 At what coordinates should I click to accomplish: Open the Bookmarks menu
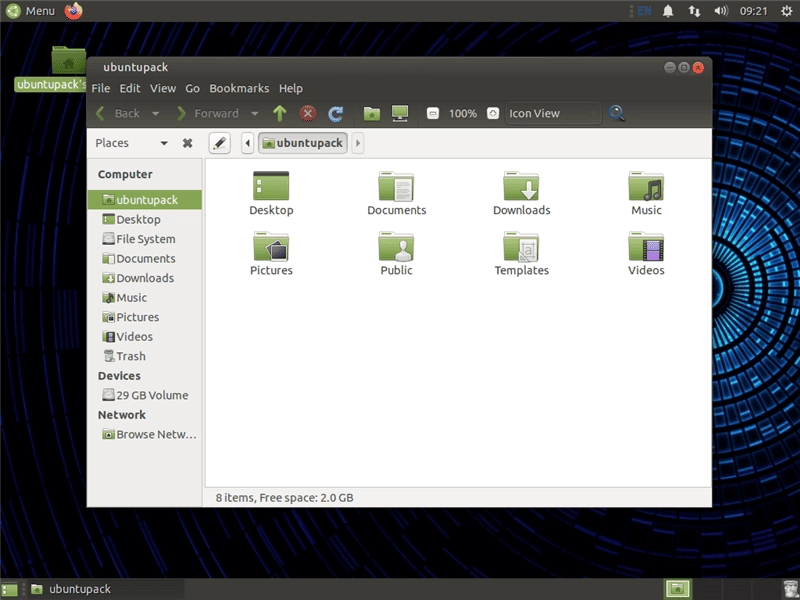click(239, 88)
